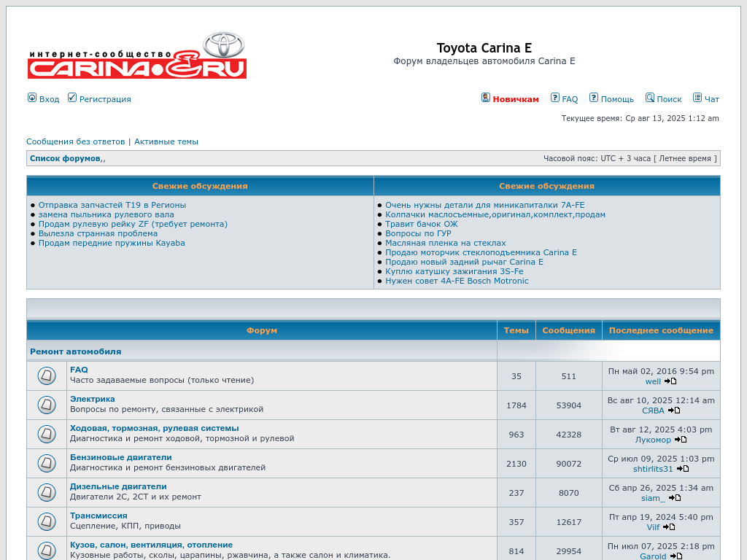Open topic замена пыльника рулевого вала
This screenshot has height=560, width=747.
[106, 214]
